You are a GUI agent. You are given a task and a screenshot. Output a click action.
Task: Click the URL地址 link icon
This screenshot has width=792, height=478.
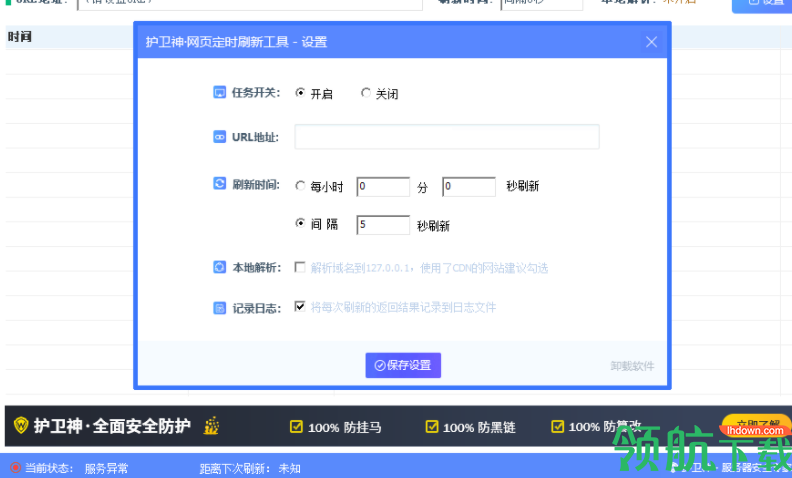(x=219, y=136)
